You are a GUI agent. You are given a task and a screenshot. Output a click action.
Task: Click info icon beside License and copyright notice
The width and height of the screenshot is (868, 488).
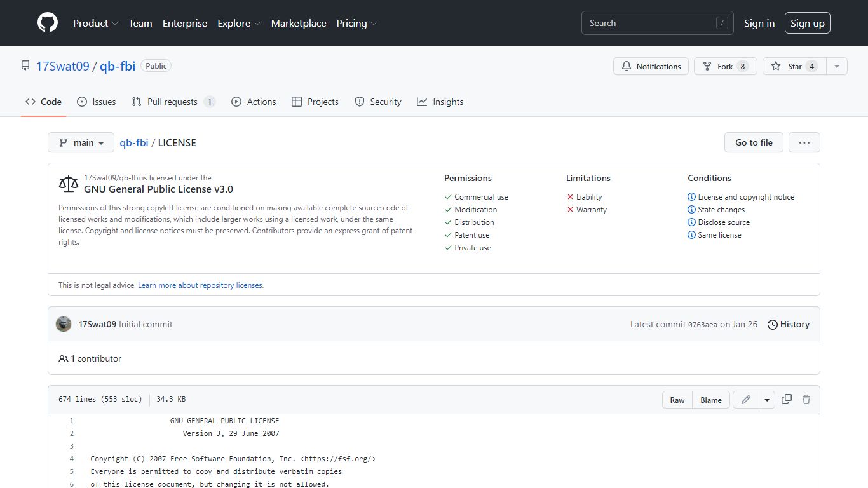(x=691, y=197)
